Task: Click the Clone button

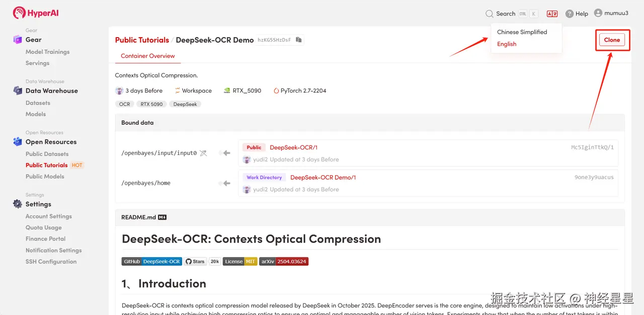Action: pos(612,40)
